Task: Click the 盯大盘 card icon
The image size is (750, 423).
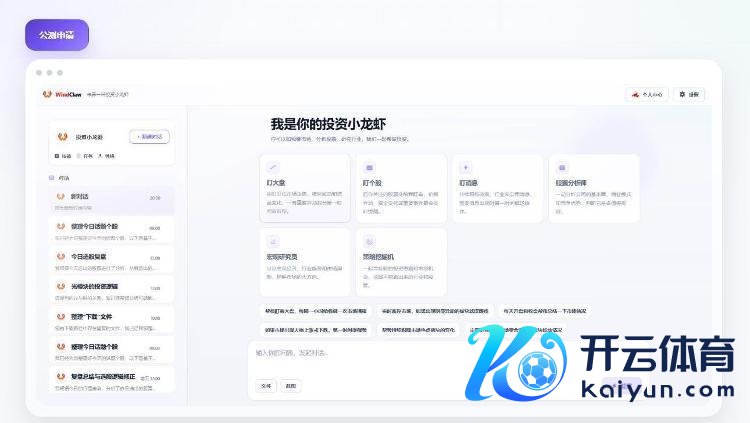Action: (x=274, y=167)
